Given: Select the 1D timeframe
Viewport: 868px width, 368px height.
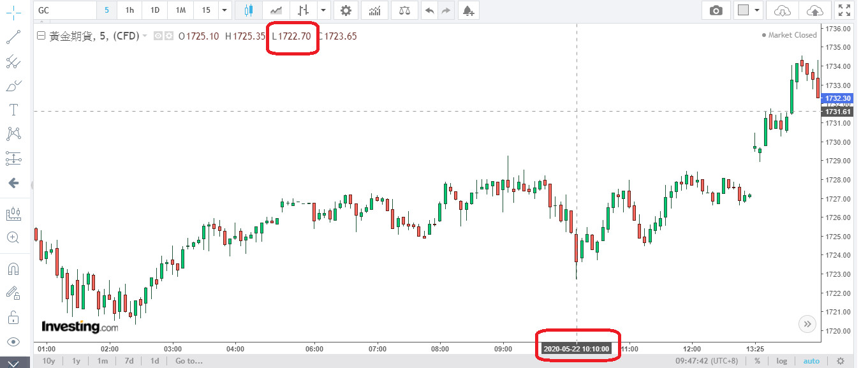Looking at the screenshot, I should (155, 10).
